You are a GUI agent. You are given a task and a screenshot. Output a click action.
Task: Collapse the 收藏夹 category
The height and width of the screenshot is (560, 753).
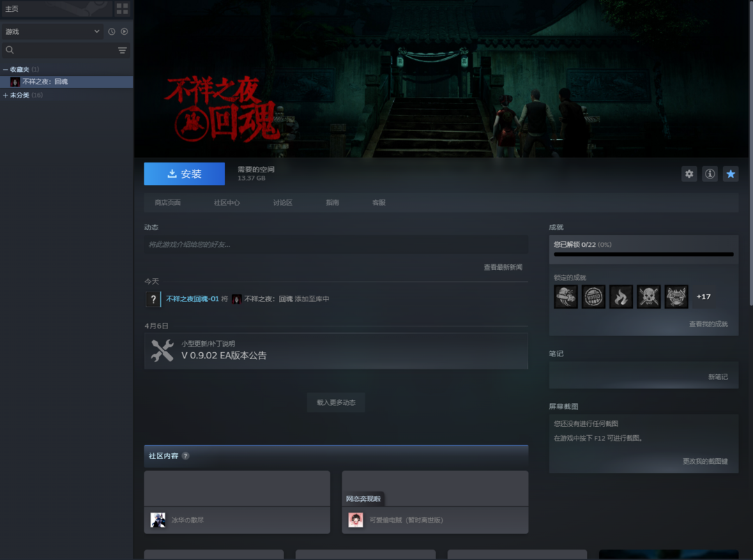(x=6, y=70)
